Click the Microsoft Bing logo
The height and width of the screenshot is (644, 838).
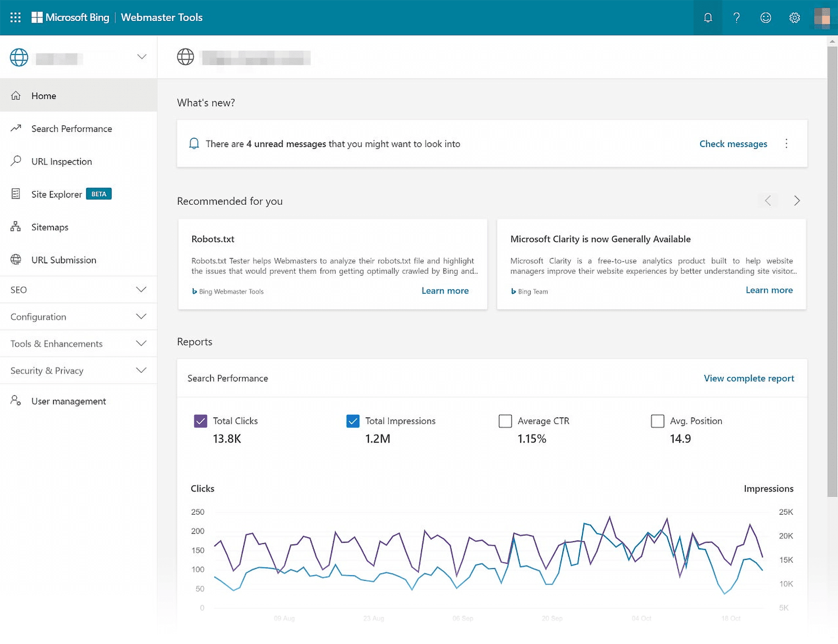pos(70,17)
